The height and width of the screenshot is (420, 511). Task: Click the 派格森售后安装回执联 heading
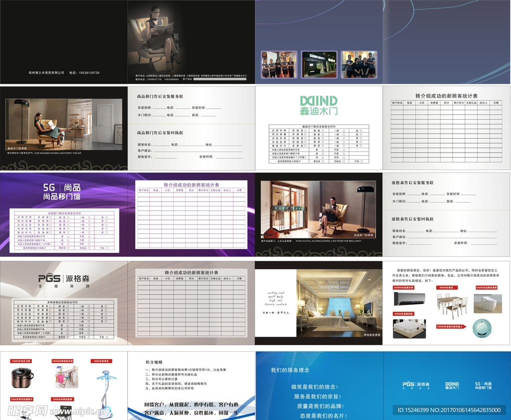[413, 219]
